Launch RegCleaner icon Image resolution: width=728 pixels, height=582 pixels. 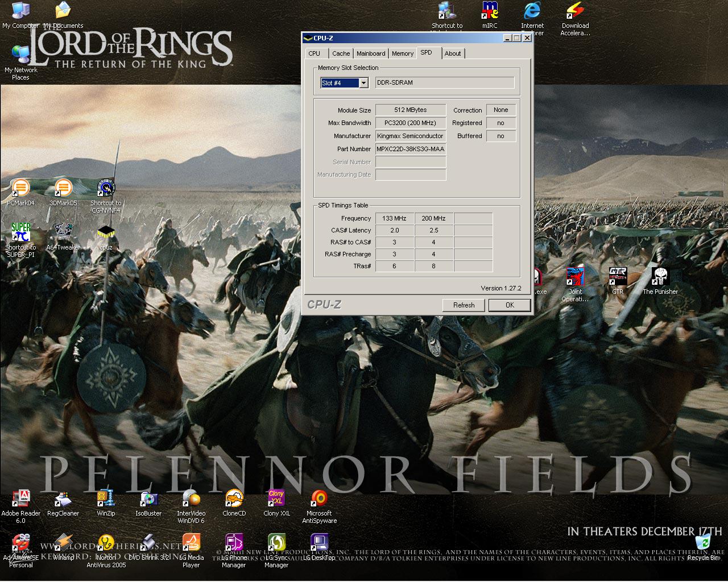(x=63, y=503)
